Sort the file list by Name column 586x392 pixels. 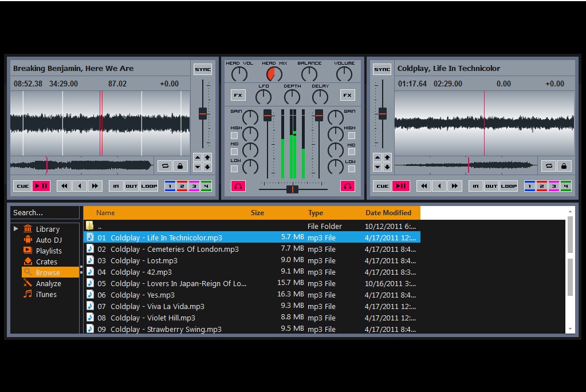coord(105,213)
